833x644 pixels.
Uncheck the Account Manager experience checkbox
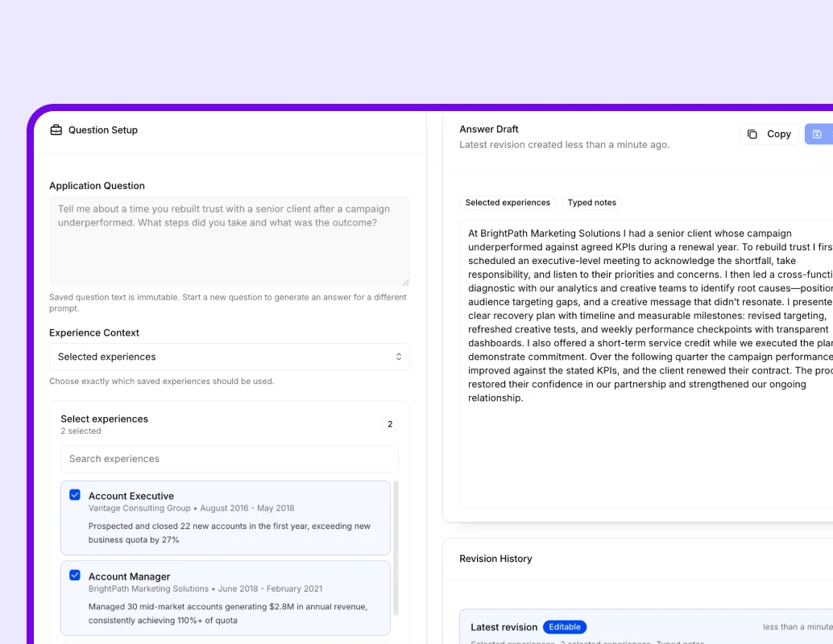pyautogui.click(x=75, y=576)
